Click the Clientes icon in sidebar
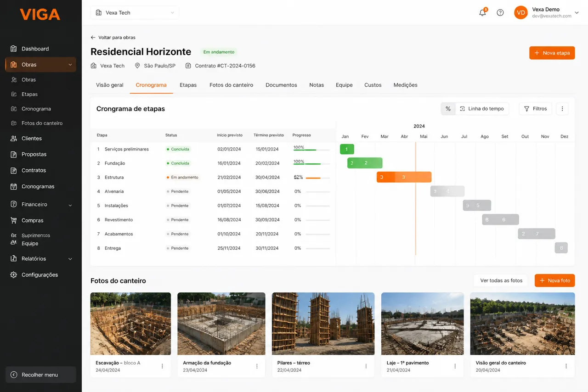Viewport: 588px width, 392px height. [x=13, y=138]
